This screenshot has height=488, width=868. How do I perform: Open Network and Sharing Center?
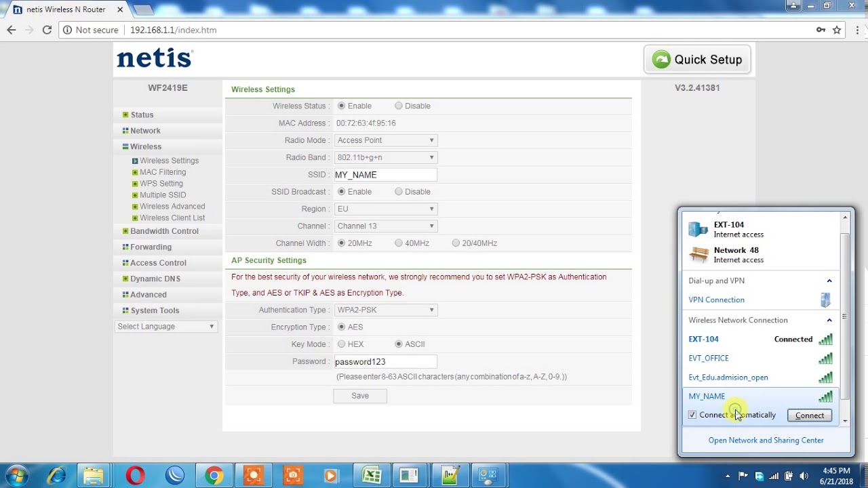point(766,441)
